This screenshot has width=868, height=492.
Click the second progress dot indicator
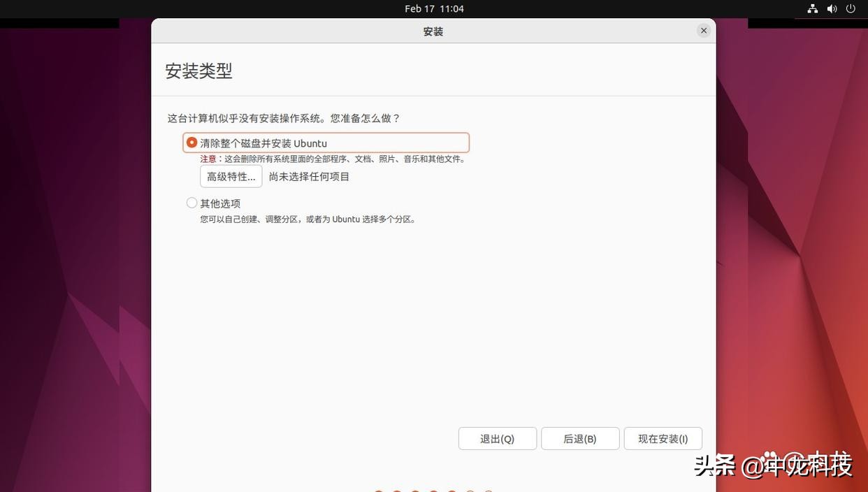click(395, 491)
